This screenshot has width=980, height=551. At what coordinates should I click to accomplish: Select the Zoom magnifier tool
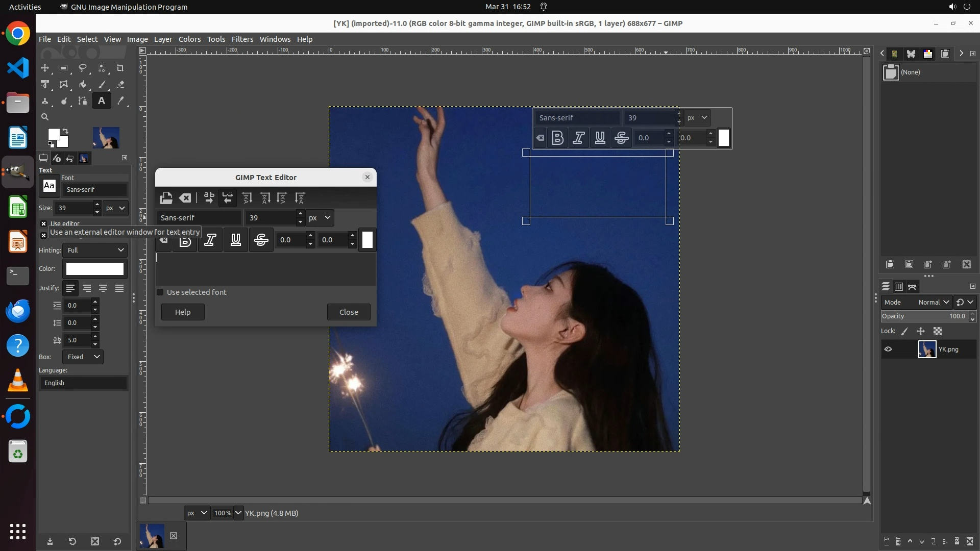(45, 117)
